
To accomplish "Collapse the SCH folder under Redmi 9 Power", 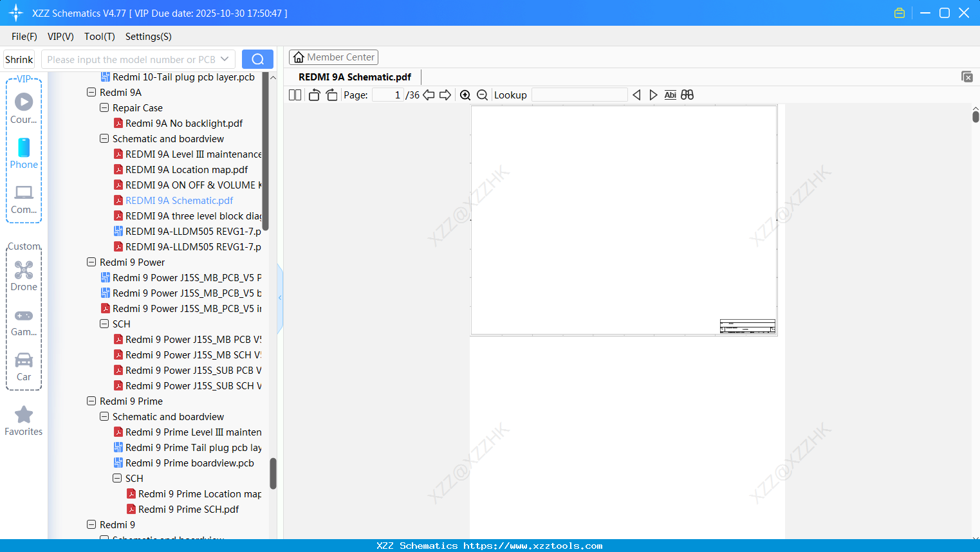I will (104, 324).
